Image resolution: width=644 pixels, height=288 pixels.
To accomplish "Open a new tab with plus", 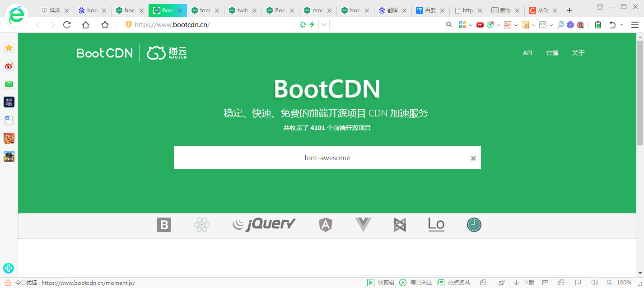I will (x=569, y=10).
